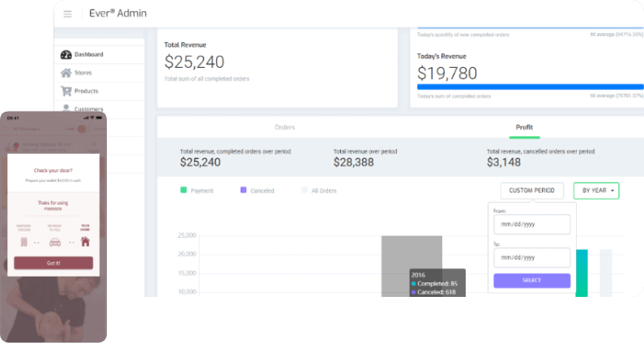
Task: Click the Stores house icon in the sidebar
Action: pos(66,73)
